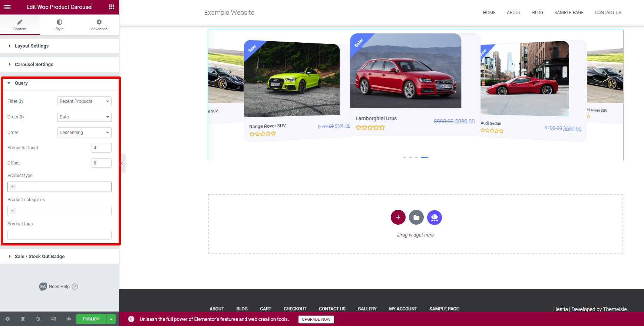Click the Essential Addons EA logo icon
Viewport: 644px width, 326px height.
coord(43,287)
